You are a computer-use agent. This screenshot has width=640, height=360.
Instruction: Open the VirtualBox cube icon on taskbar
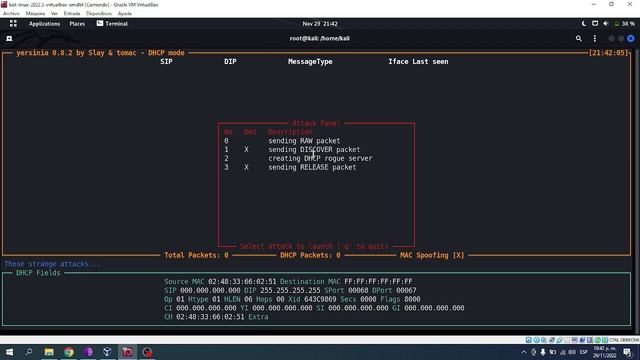[107, 352]
